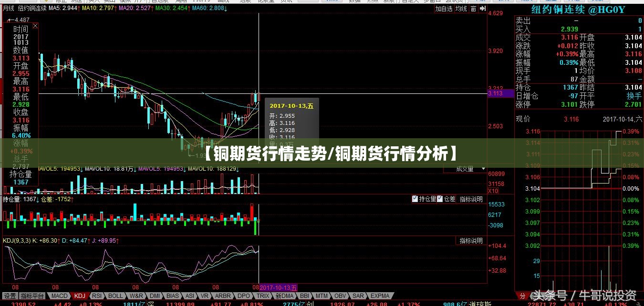Select the BBI indicator tab
The height and width of the screenshot is (306, 644).
[x=305, y=296]
